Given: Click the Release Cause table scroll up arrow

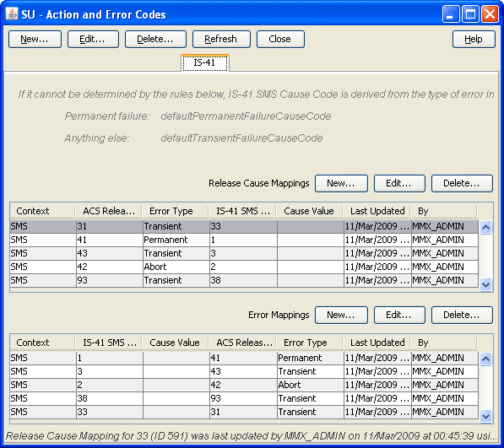Looking at the screenshot, I should [x=485, y=227].
